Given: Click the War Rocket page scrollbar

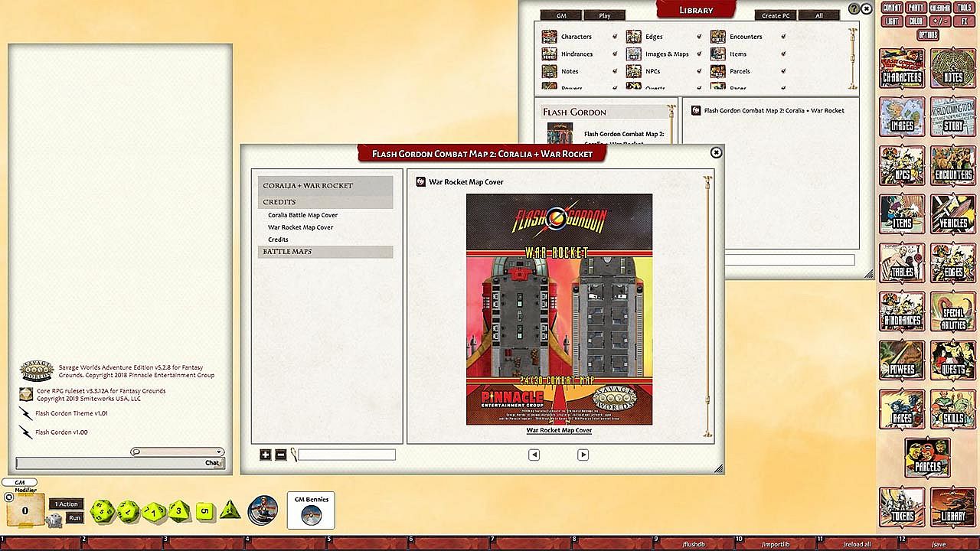Looking at the screenshot, I should (707, 306).
